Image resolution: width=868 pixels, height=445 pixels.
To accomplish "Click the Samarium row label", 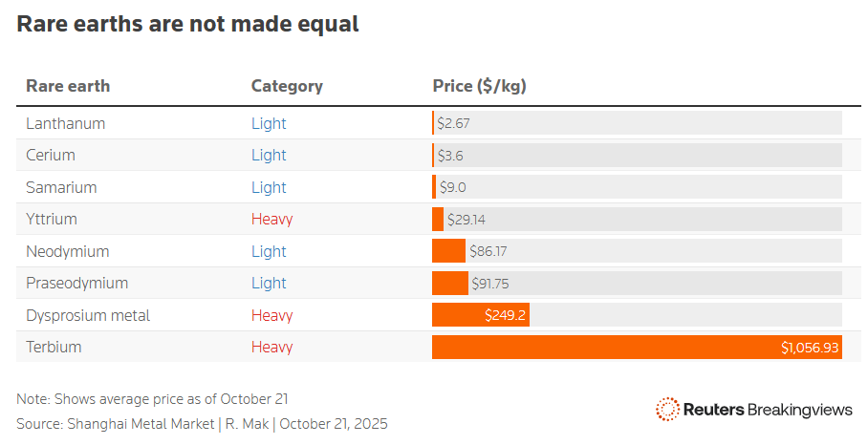I will (x=61, y=187).
